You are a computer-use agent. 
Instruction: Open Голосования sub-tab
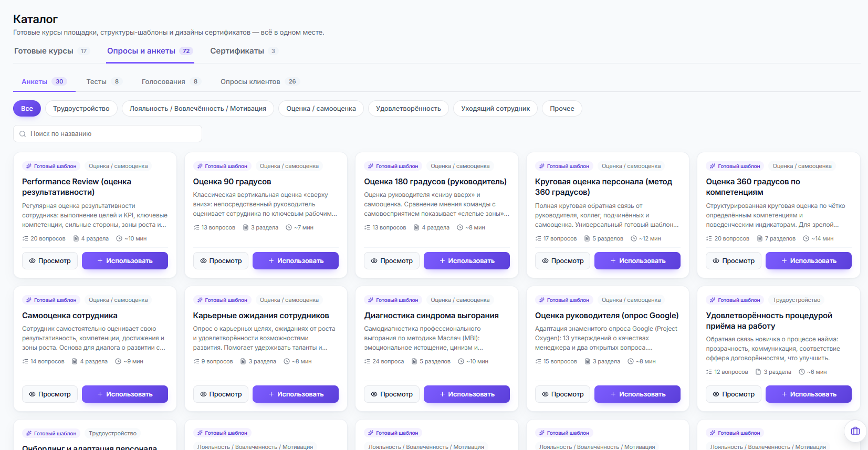coord(171,81)
